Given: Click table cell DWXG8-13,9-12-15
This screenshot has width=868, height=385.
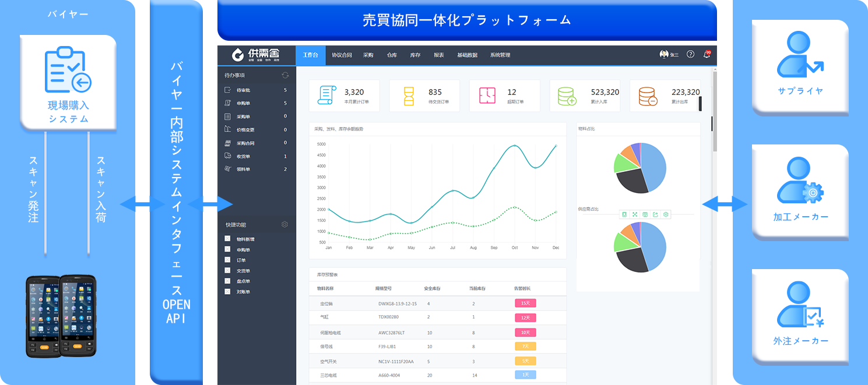Looking at the screenshot, I should point(398,304).
